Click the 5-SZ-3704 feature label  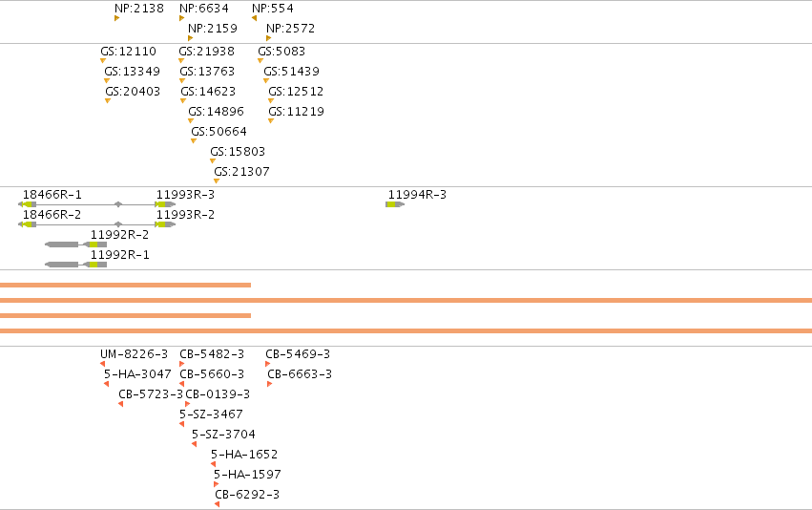(223, 435)
